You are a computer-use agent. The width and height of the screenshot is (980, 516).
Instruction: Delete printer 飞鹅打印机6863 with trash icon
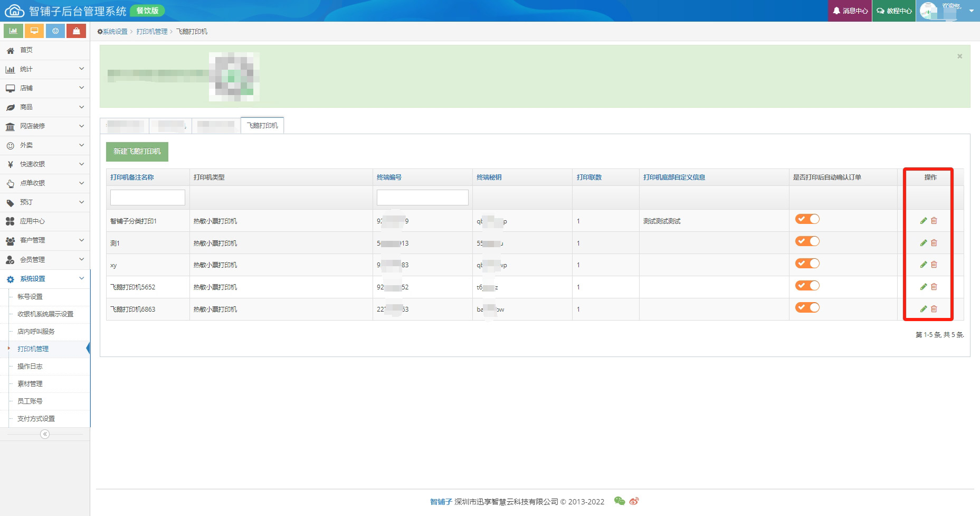point(934,309)
